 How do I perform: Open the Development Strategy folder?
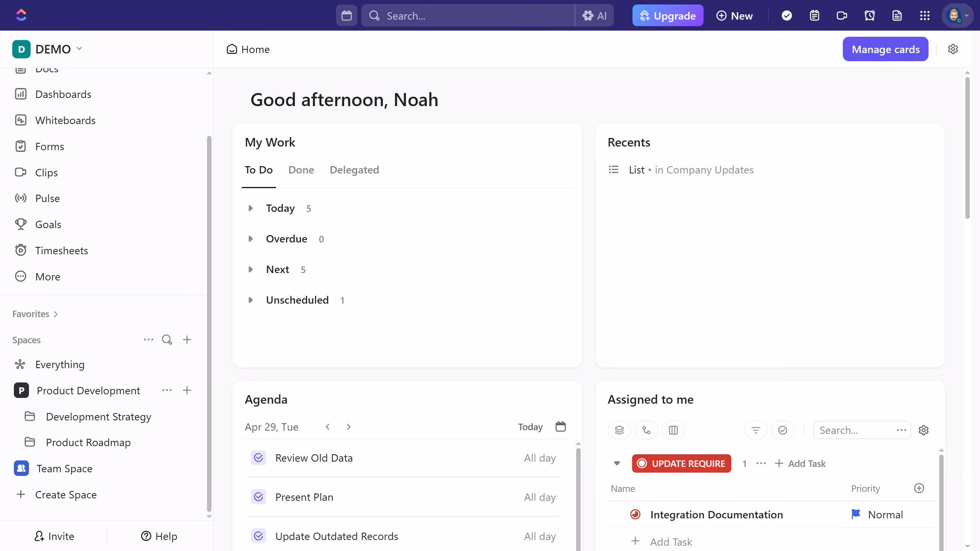tap(98, 417)
